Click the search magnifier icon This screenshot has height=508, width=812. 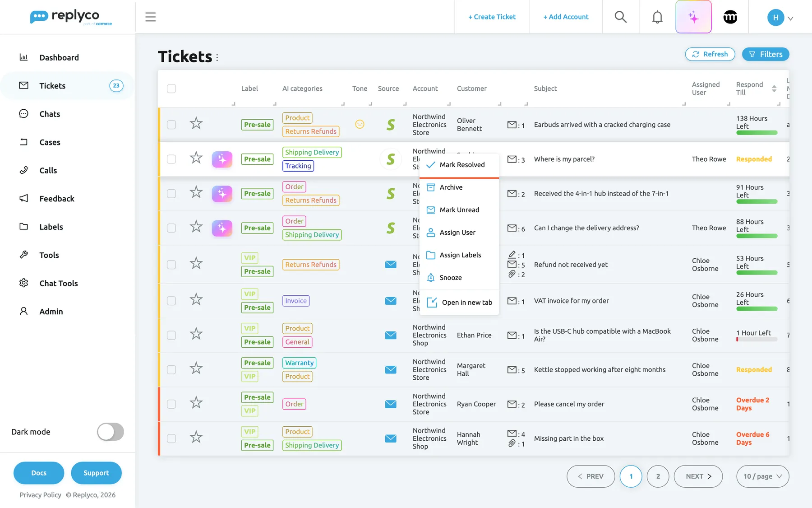tap(621, 17)
